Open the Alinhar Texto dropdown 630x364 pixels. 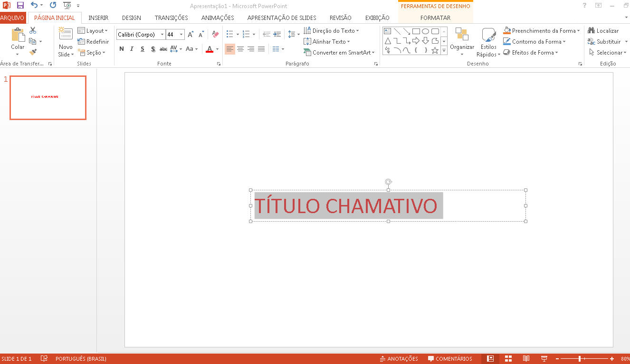pyautogui.click(x=327, y=42)
